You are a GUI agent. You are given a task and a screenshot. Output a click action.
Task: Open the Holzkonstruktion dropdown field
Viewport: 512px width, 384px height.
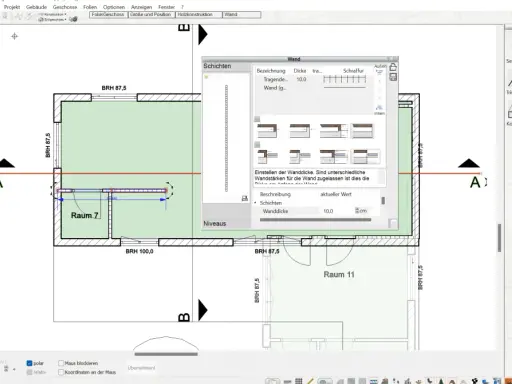[199, 15]
